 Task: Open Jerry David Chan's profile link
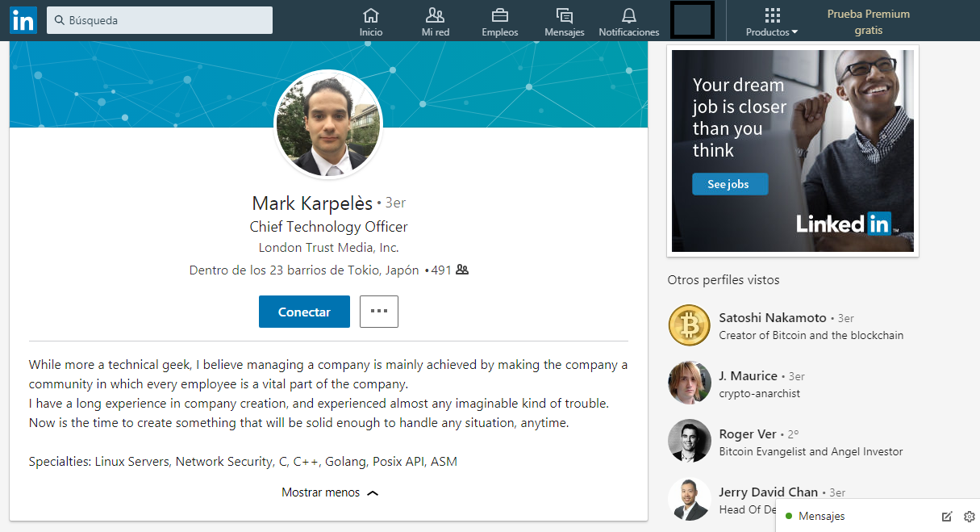pyautogui.click(x=769, y=492)
